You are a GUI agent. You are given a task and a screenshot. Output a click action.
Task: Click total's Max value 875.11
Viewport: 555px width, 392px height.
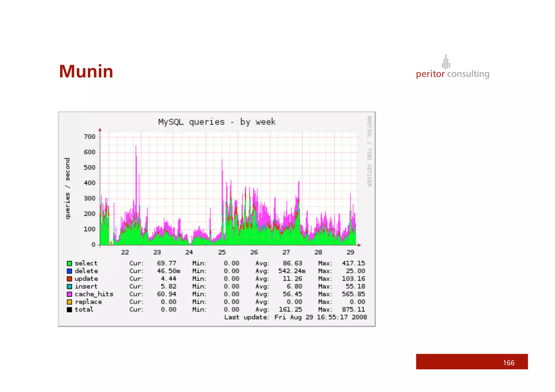353,309
